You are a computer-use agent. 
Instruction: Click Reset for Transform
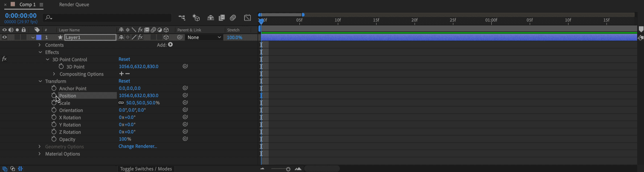click(x=124, y=81)
